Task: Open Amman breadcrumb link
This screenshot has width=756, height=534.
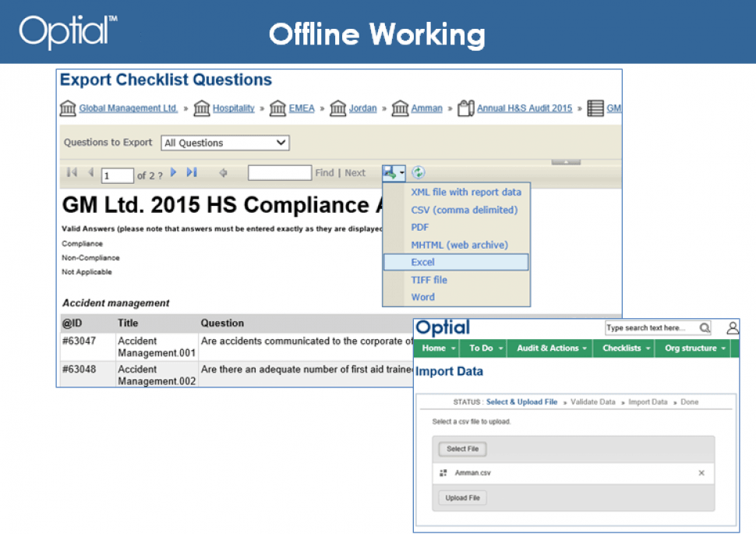Action: pyautogui.click(x=426, y=108)
